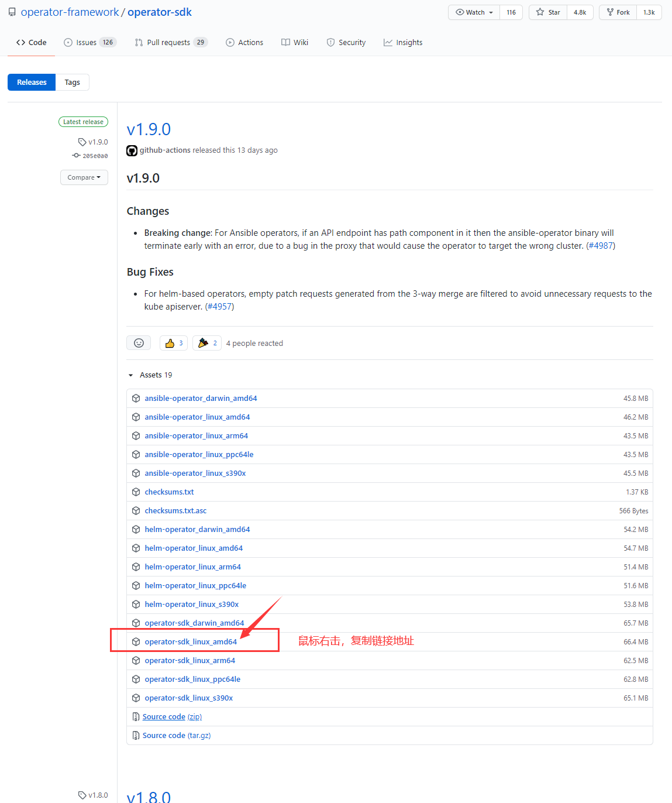Download operator-sdk_linux_s390x
672x803 pixels.
click(x=189, y=698)
